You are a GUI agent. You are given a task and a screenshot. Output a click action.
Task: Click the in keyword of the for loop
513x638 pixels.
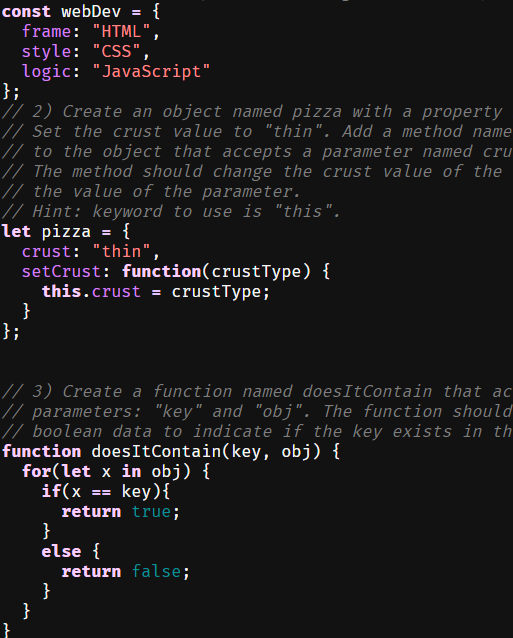pyautogui.click(x=131, y=471)
